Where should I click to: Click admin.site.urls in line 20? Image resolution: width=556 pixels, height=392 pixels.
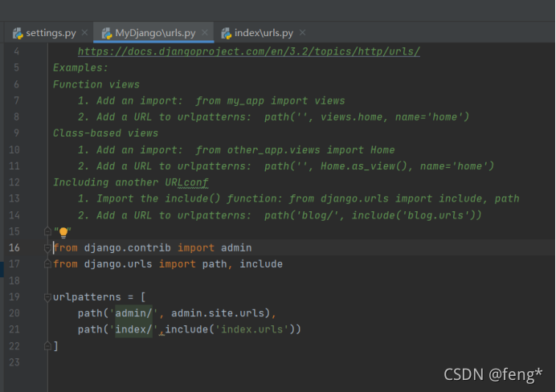click(x=222, y=313)
